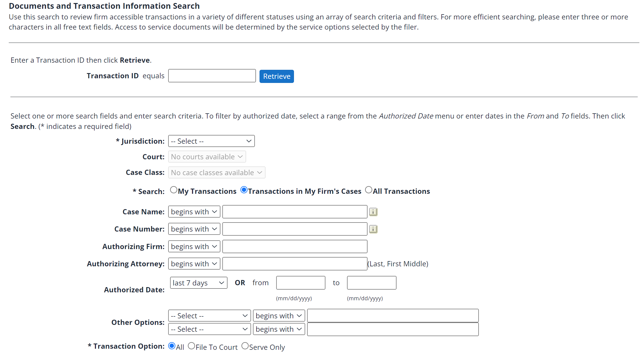This screenshot has height=355, width=644.
Task: Select All Transactions radio button
Action: coord(369,190)
